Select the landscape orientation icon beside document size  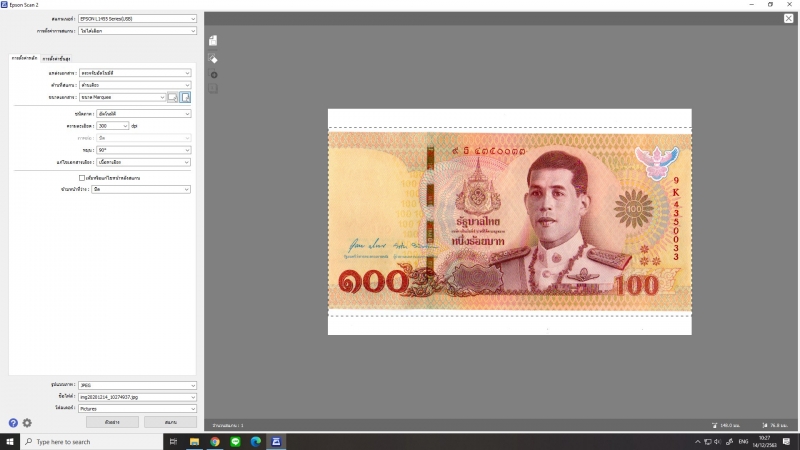point(173,97)
